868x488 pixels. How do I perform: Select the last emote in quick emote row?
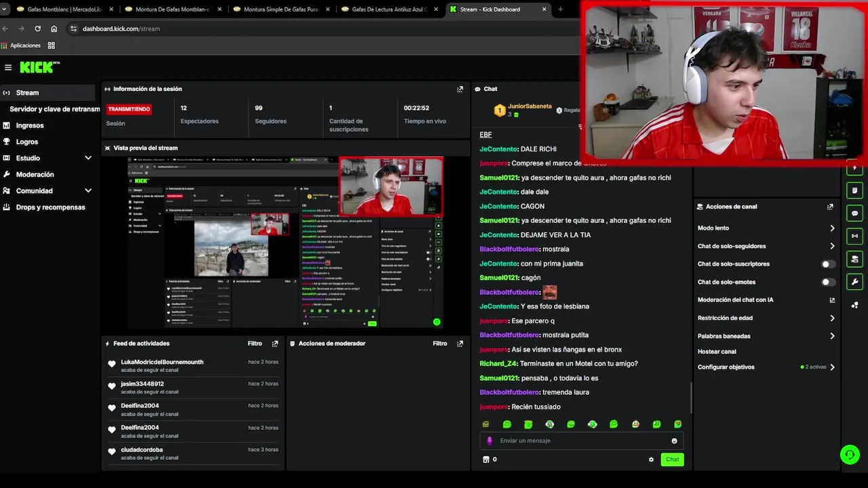point(677,424)
